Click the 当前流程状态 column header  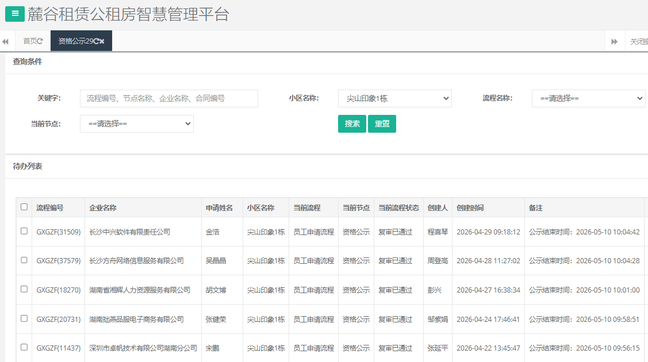[399, 207]
